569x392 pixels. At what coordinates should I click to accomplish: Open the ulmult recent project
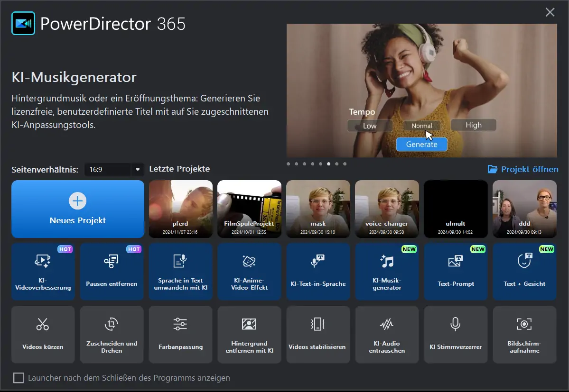pos(456,209)
